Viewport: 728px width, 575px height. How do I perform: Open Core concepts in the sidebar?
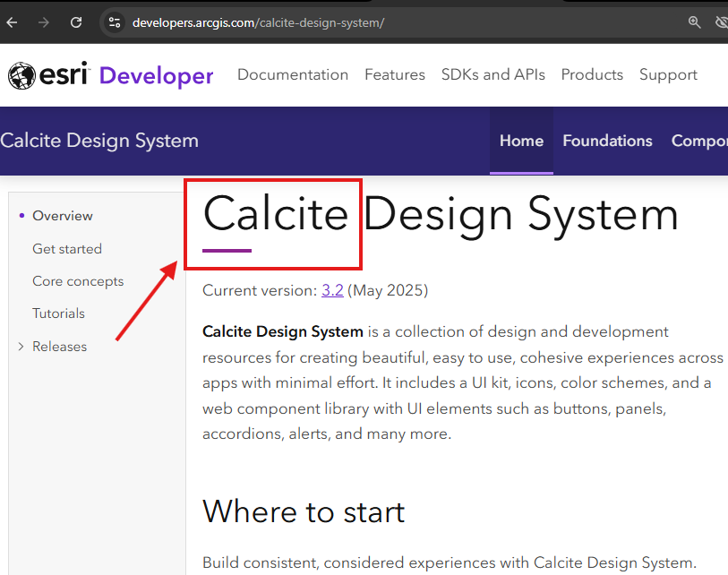[x=78, y=281]
